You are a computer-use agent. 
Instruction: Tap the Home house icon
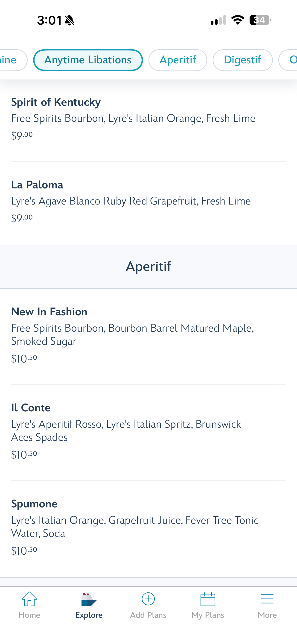click(29, 599)
